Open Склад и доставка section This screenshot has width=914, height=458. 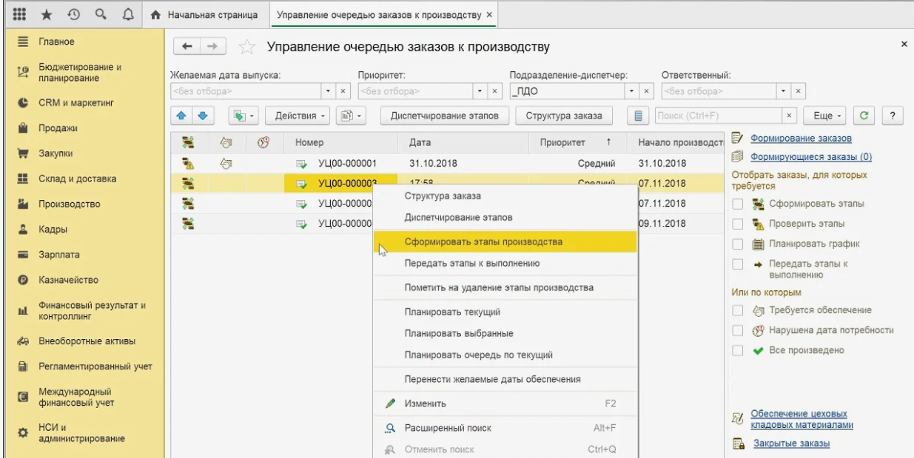click(77, 179)
